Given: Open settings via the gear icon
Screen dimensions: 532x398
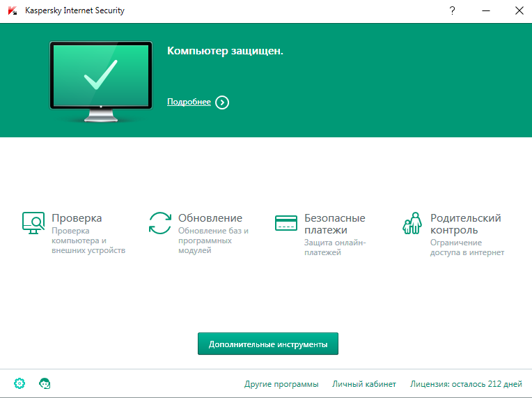Looking at the screenshot, I should (19, 383).
